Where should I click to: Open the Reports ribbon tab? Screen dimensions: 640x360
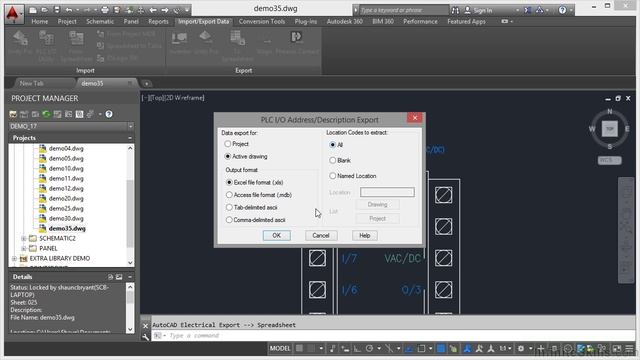[x=158, y=21]
